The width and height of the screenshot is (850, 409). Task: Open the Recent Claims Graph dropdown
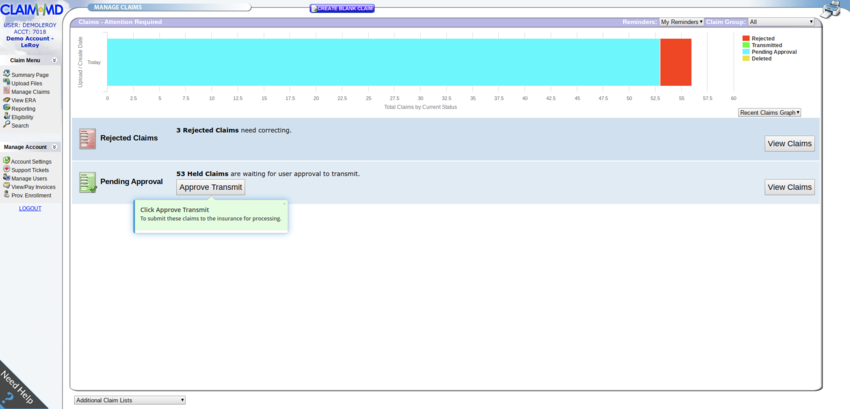tap(769, 113)
